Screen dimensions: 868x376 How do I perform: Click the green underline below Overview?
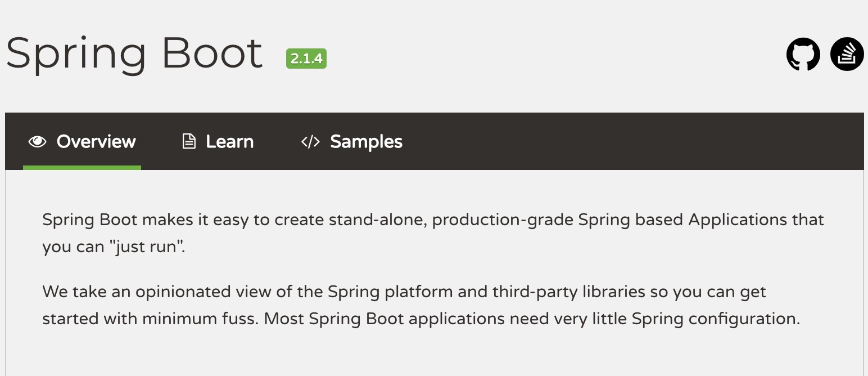tap(82, 167)
